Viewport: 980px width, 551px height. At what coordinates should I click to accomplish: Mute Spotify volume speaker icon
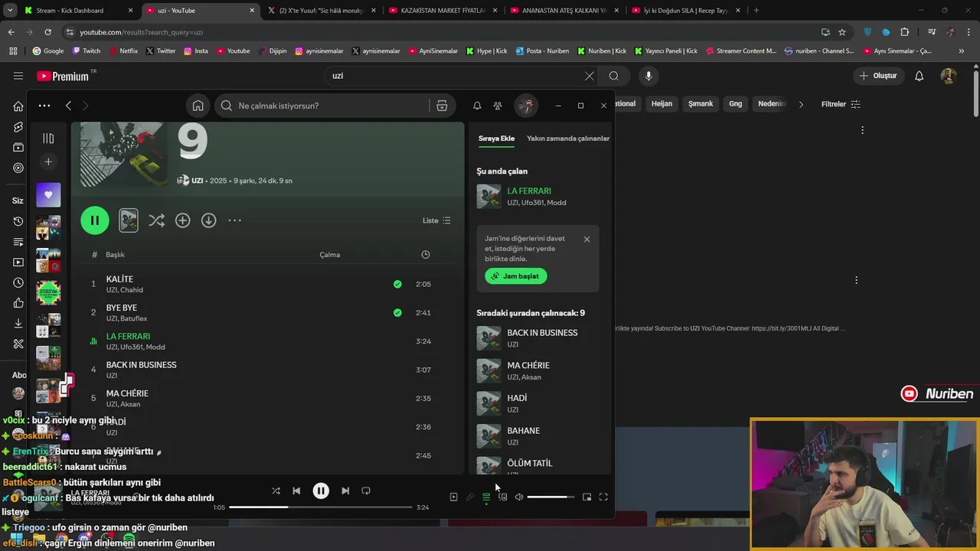(x=518, y=497)
